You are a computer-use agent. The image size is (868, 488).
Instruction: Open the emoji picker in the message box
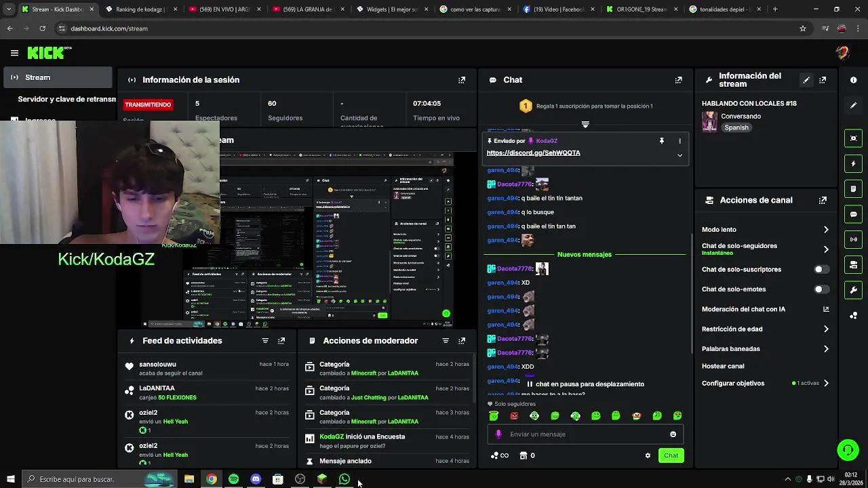point(673,434)
